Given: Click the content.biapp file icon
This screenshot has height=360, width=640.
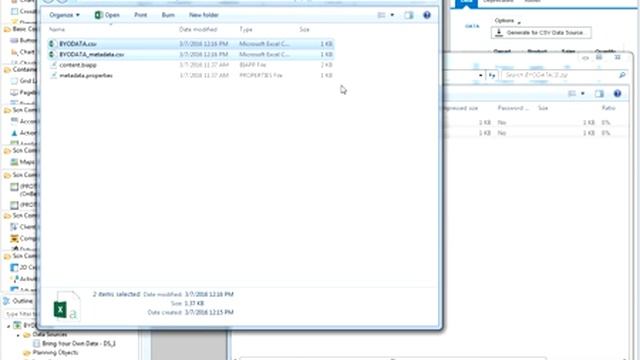Looking at the screenshot, I should click(53, 65).
